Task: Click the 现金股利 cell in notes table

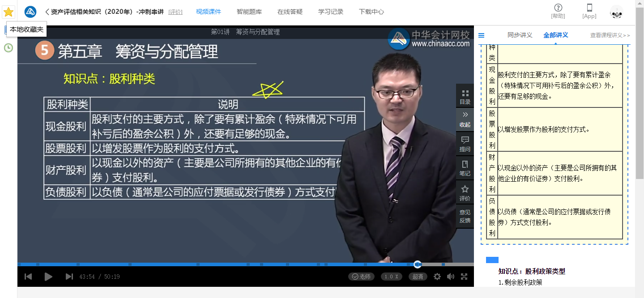Action: click(x=492, y=85)
